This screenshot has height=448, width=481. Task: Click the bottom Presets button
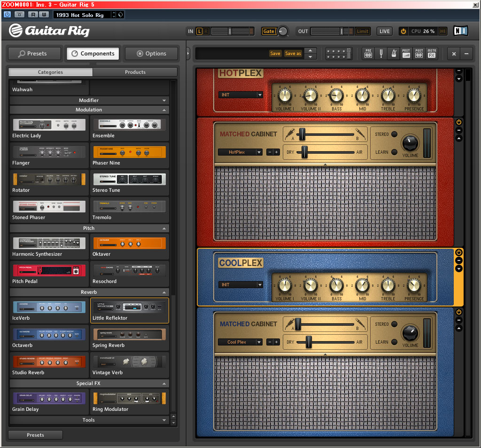pos(36,435)
